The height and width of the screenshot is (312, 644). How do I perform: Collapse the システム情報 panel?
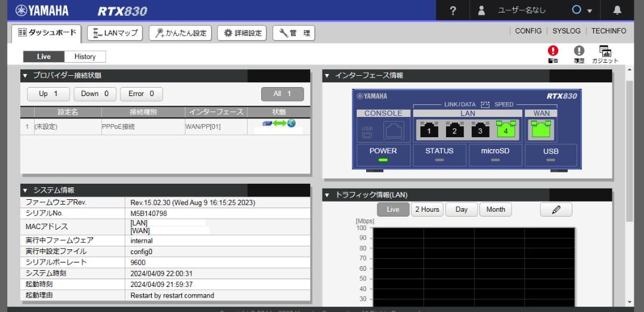click(x=24, y=190)
